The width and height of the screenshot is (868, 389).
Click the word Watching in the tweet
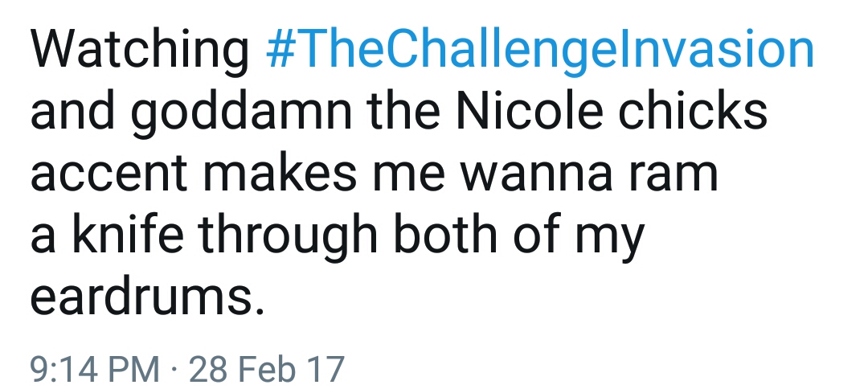pyautogui.click(x=140, y=50)
